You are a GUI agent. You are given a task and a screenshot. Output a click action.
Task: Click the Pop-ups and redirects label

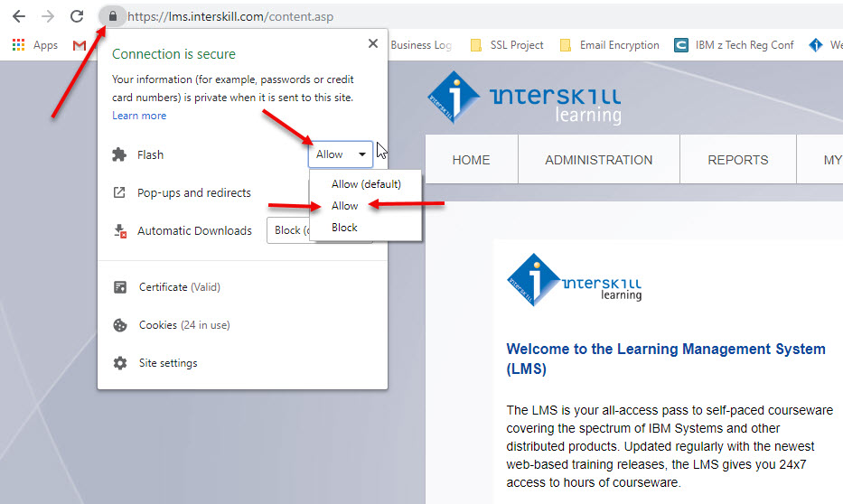click(x=194, y=193)
